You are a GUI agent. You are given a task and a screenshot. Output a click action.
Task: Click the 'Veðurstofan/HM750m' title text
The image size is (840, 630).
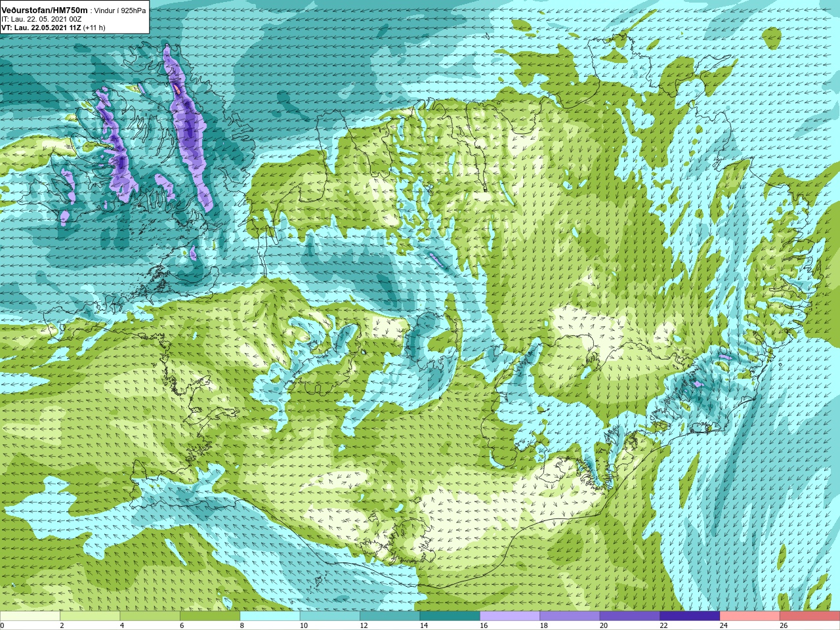45,10
